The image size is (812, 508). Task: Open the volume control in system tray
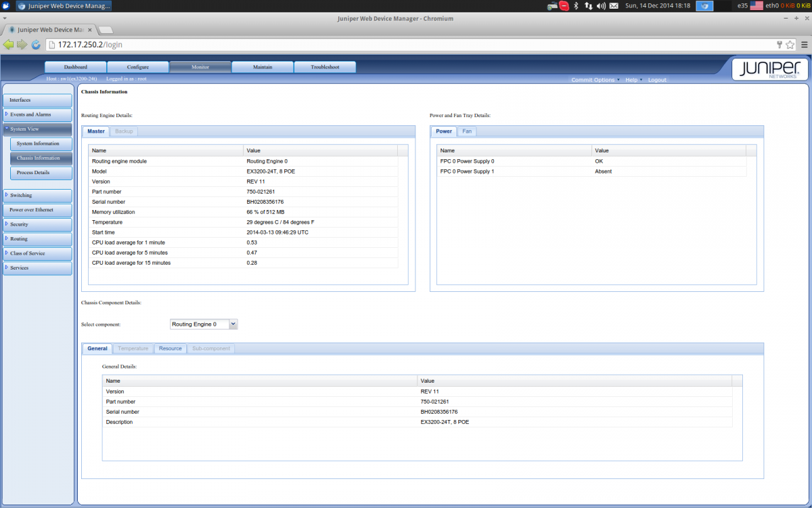tap(601, 5)
